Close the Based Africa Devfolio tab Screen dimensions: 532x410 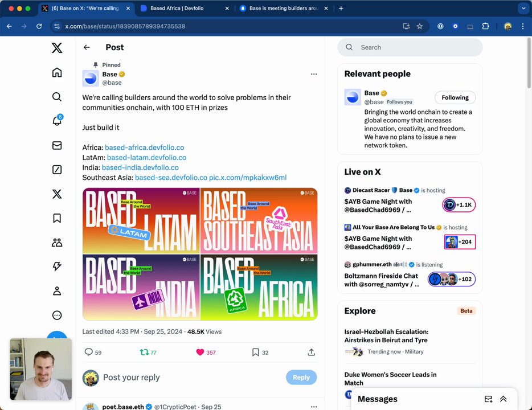(x=227, y=8)
